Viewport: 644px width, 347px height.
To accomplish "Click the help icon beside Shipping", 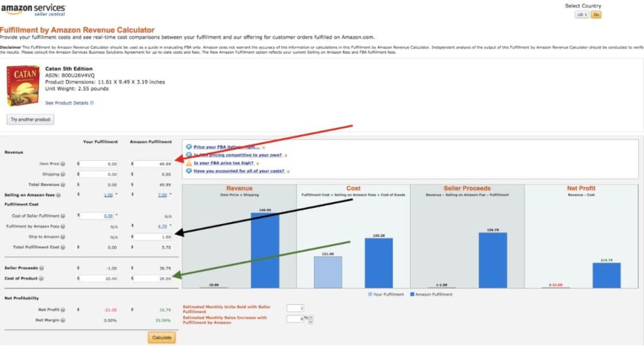I will click(63, 174).
